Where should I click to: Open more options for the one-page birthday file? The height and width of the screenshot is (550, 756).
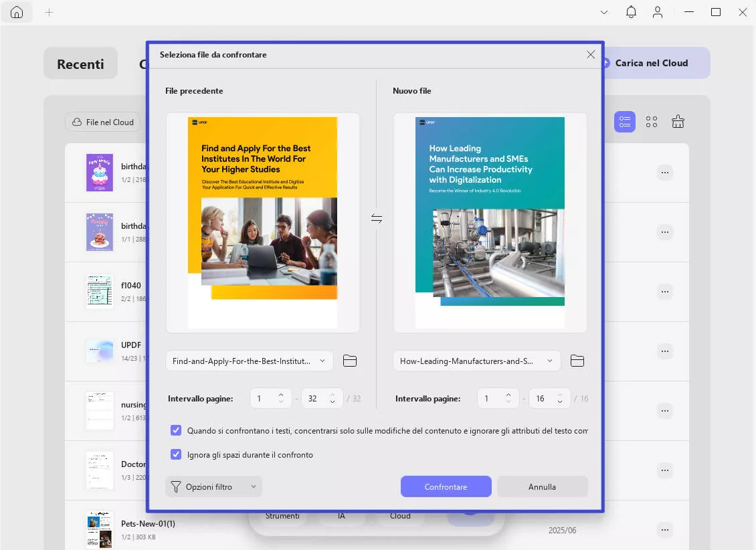click(665, 232)
